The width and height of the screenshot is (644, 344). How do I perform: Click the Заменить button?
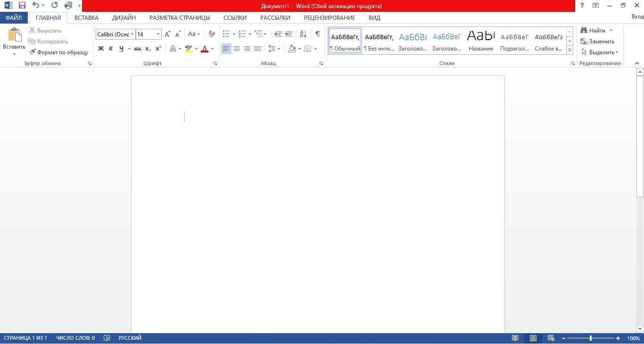pyautogui.click(x=600, y=42)
